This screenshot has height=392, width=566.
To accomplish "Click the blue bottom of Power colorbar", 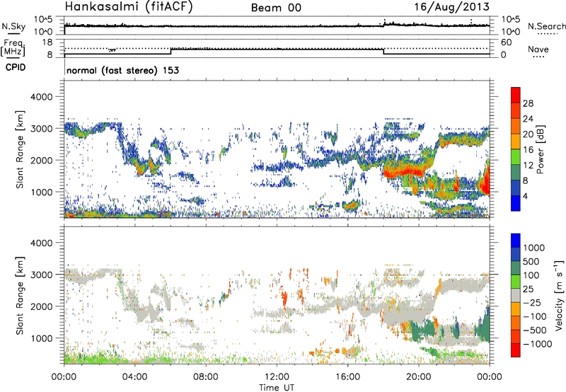I will pos(516,204).
